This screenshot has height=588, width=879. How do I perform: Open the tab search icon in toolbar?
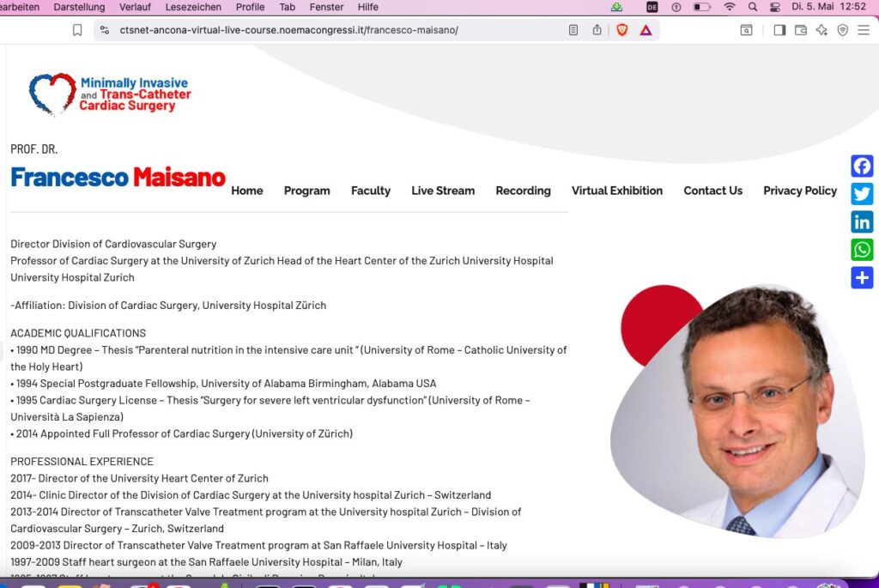746,30
